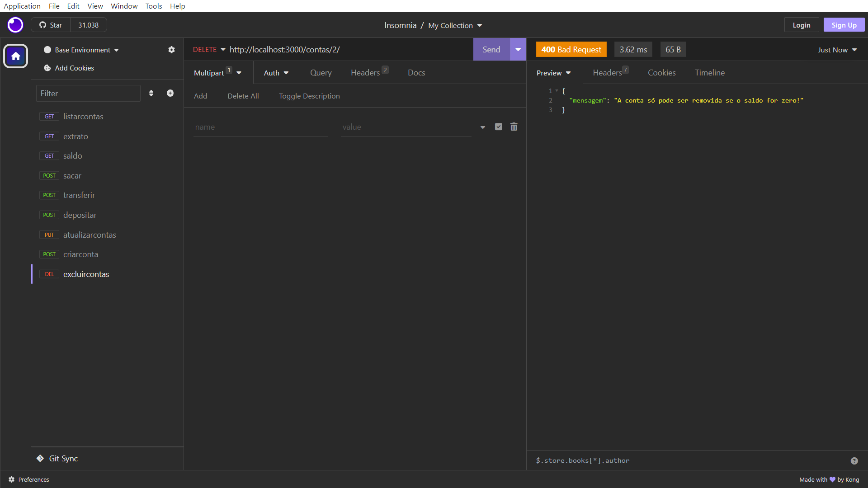Click the help question mark icon
Screen dimensions: 868x488
pyautogui.click(x=854, y=461)
